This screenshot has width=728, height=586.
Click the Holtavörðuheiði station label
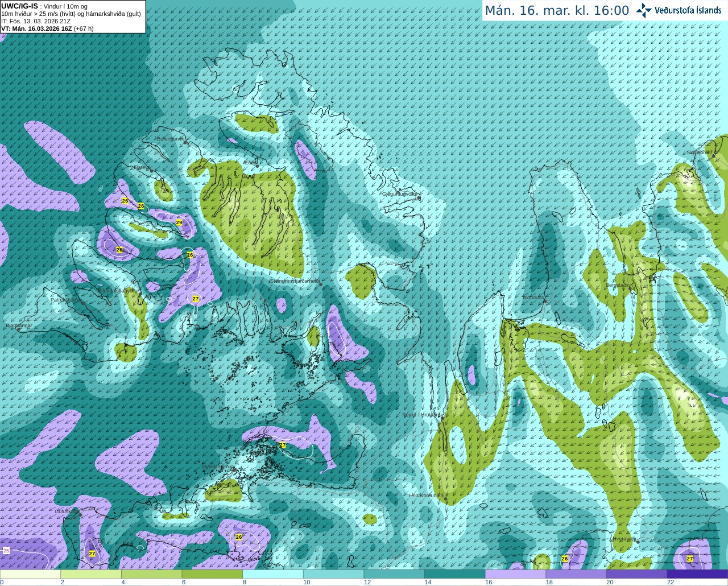tap(427, 496)
